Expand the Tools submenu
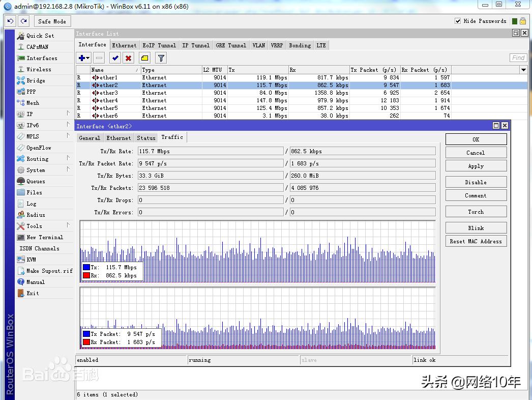This screenshot has height=400, width=532. coord(68,225)
